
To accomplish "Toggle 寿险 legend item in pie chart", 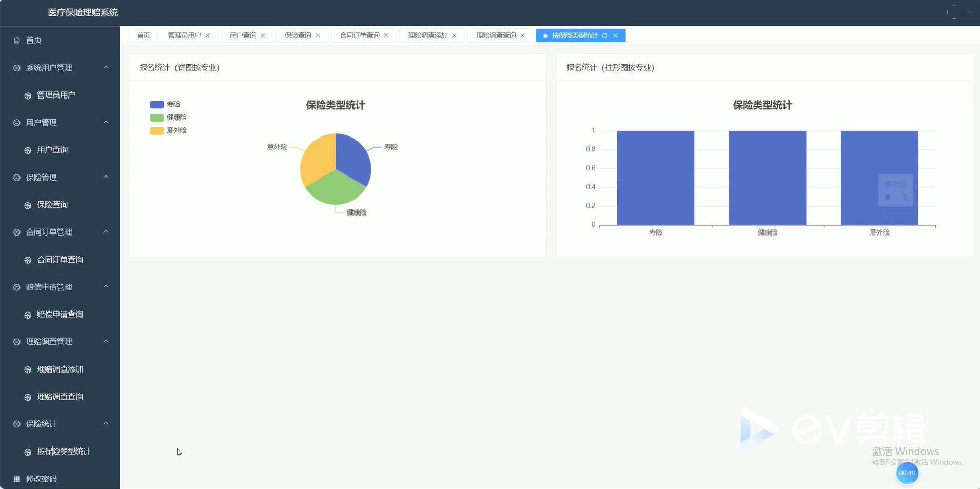I will pyautogui.click(x=165, y=104).
